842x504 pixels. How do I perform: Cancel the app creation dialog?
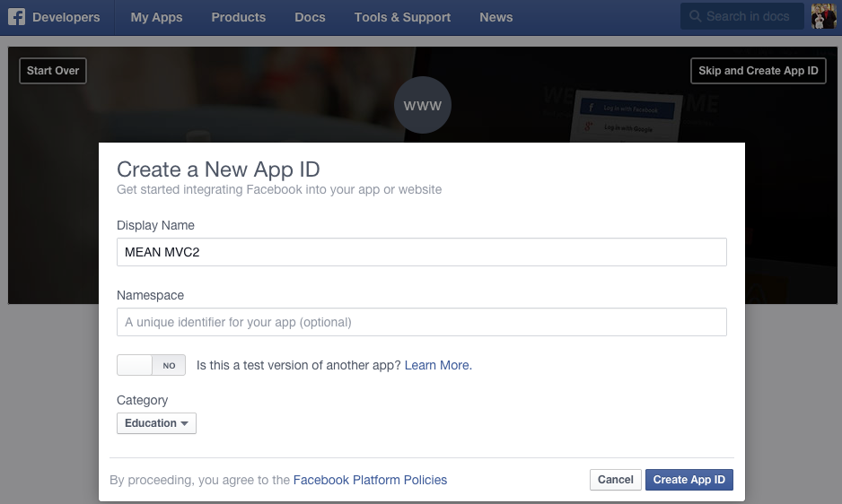tap(616, 480)
